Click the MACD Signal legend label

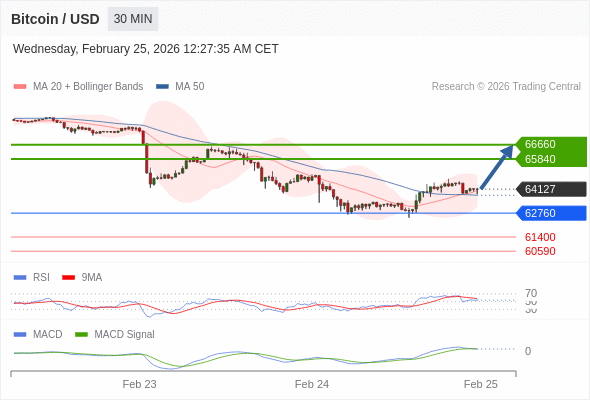124,335
